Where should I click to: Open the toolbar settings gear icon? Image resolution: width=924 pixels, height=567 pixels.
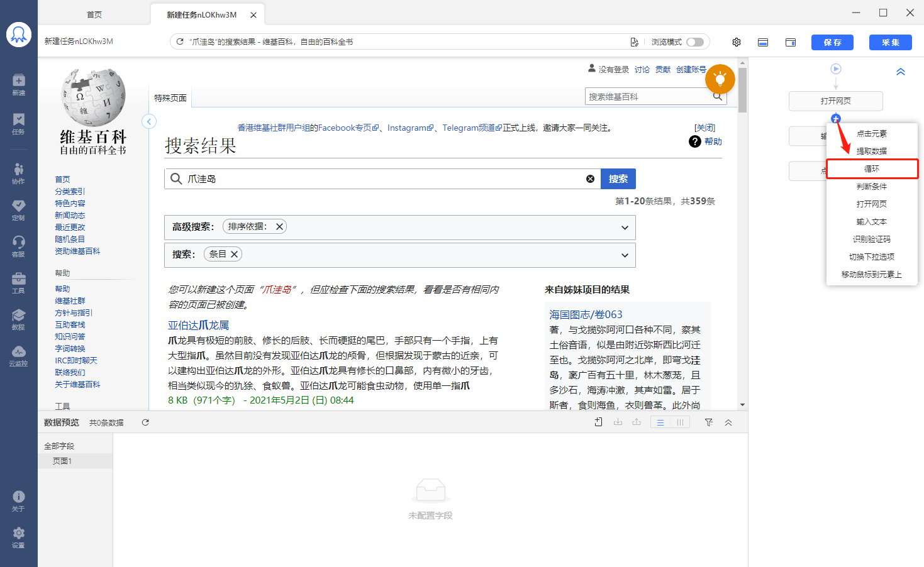pos(737,42)
